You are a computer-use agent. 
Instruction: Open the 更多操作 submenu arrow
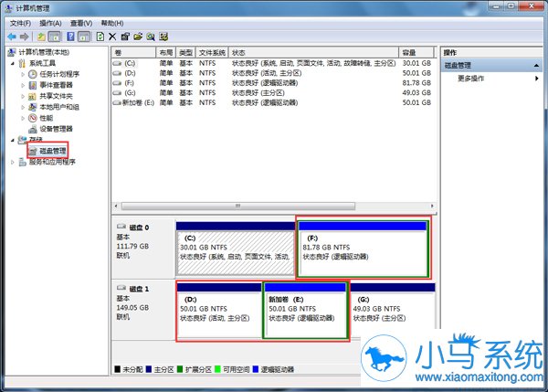click(x=536, y=79)
